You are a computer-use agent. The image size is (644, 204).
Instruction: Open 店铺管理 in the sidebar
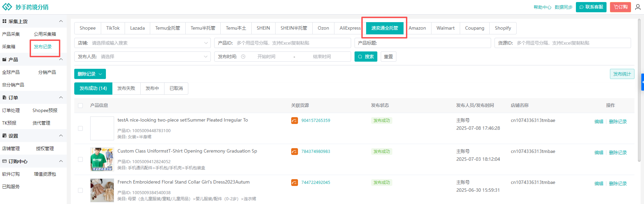pyautogui.click(x=11, y=148)
